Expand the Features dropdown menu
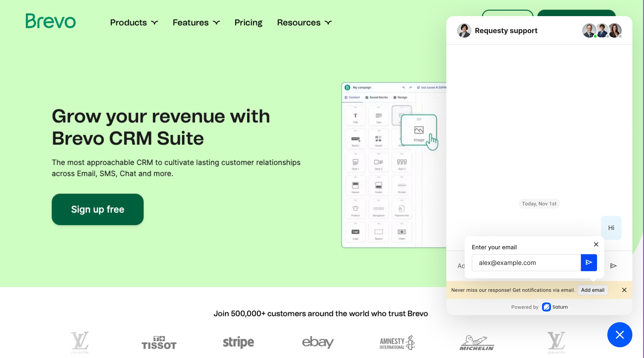The height and width of the screenshot is (358, 644). (196, 23)
